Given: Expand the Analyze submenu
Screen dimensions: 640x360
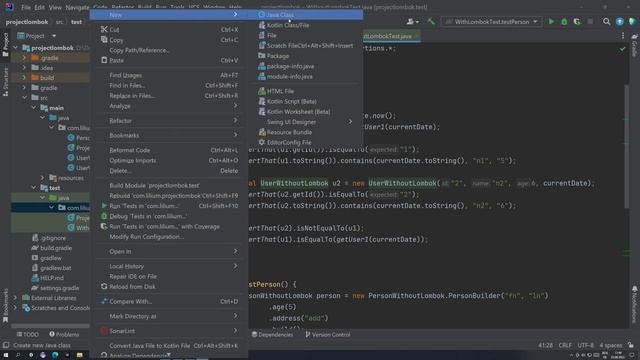Looking at the screenshot, I should [x=169, y=106].
